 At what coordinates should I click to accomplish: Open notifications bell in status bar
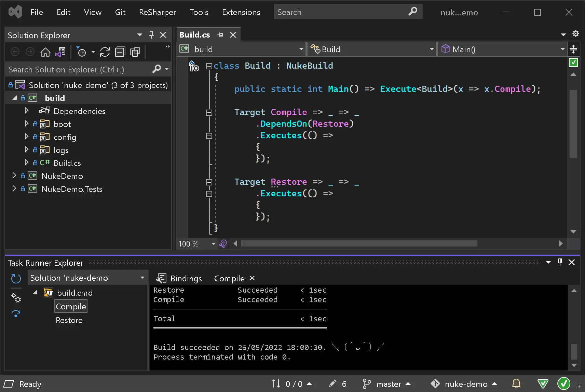(x=516, y=383)
